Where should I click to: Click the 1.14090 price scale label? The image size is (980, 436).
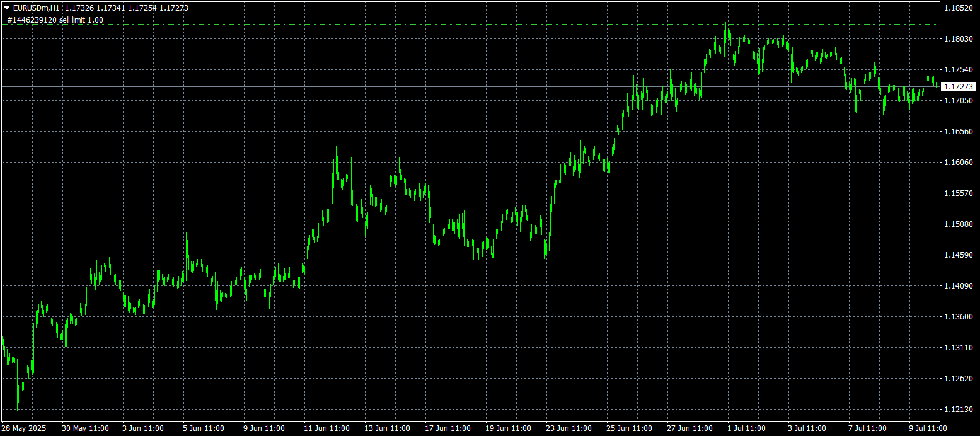point(959,286)
